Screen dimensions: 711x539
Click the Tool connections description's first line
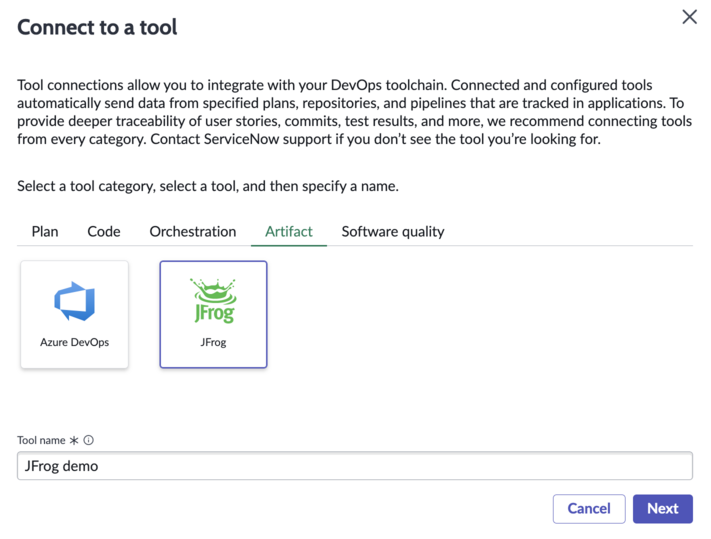click(335, 85)
